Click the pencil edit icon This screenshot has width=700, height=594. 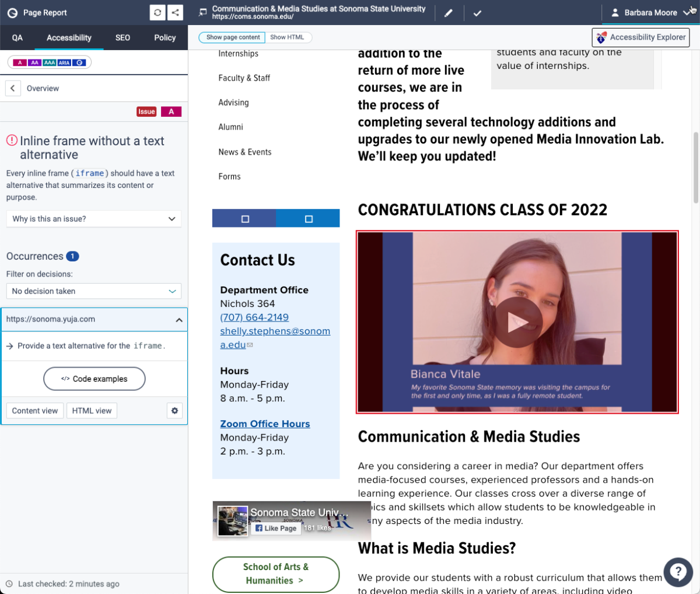coord(449,13)
